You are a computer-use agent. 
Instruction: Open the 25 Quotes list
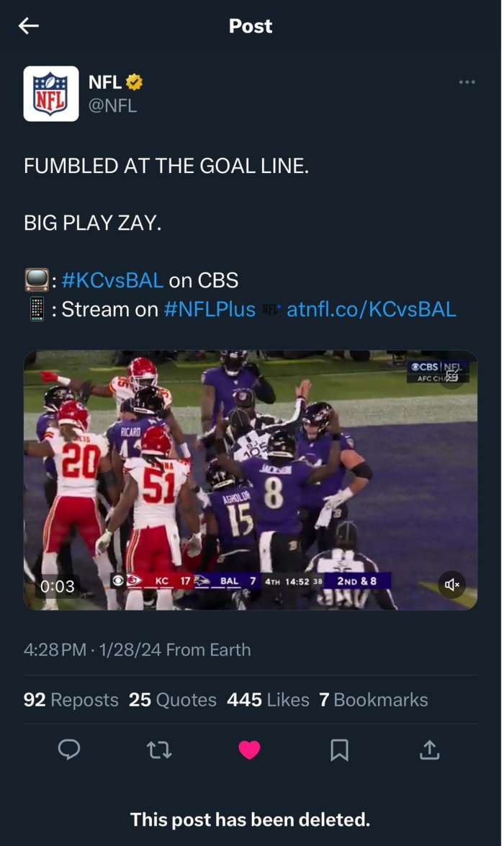click(171, 699)
